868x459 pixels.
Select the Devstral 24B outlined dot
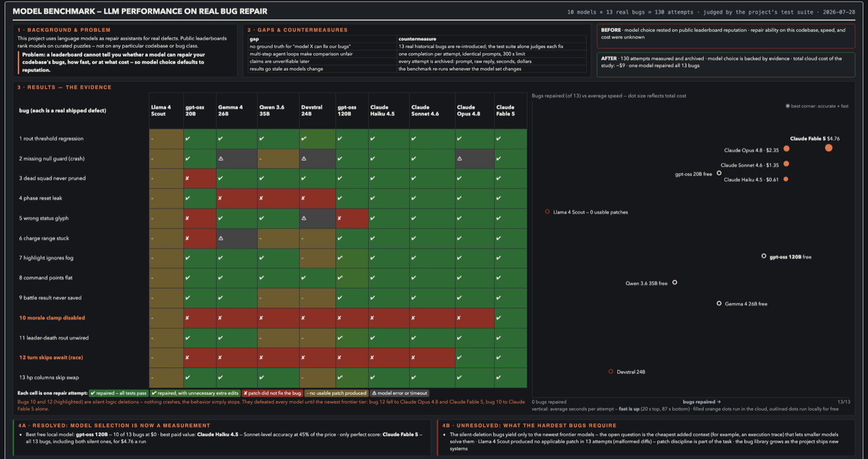tap(611, 372)
